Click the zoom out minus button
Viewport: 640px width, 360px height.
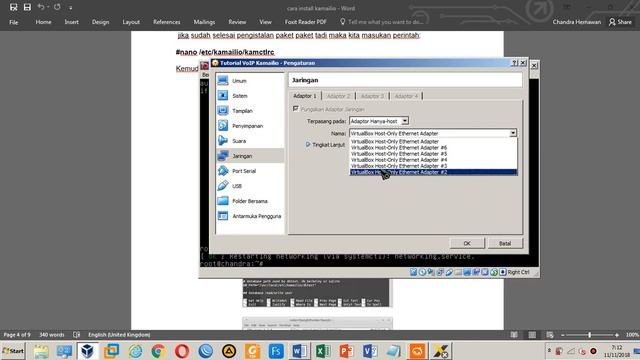tap(563, 335)
